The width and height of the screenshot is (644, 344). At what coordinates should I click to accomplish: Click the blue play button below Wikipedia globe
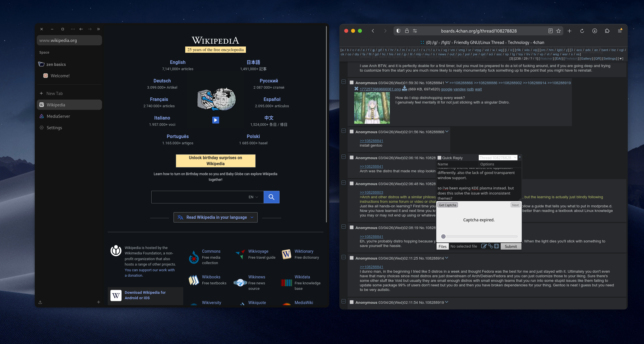pos(216,120)
